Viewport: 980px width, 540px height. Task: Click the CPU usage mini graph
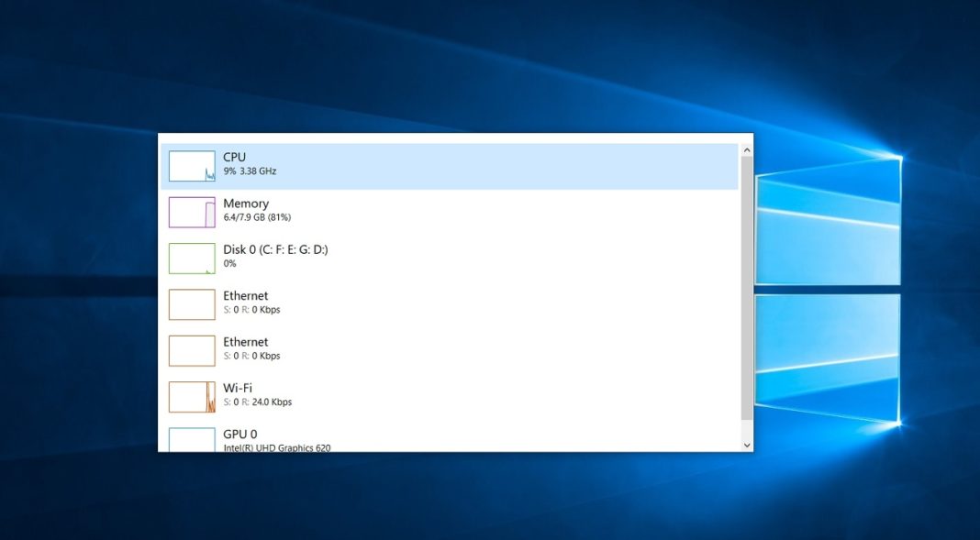pos(191,164)
